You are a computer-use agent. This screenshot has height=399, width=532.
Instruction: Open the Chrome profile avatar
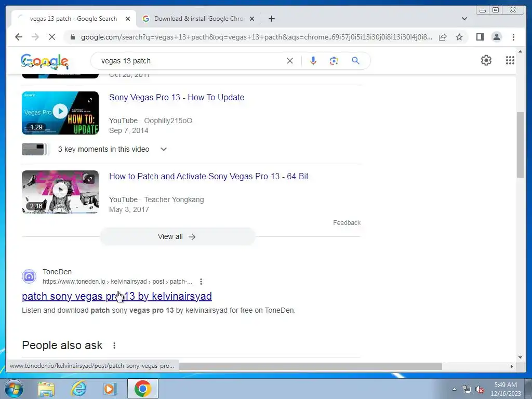click(496, 37)
